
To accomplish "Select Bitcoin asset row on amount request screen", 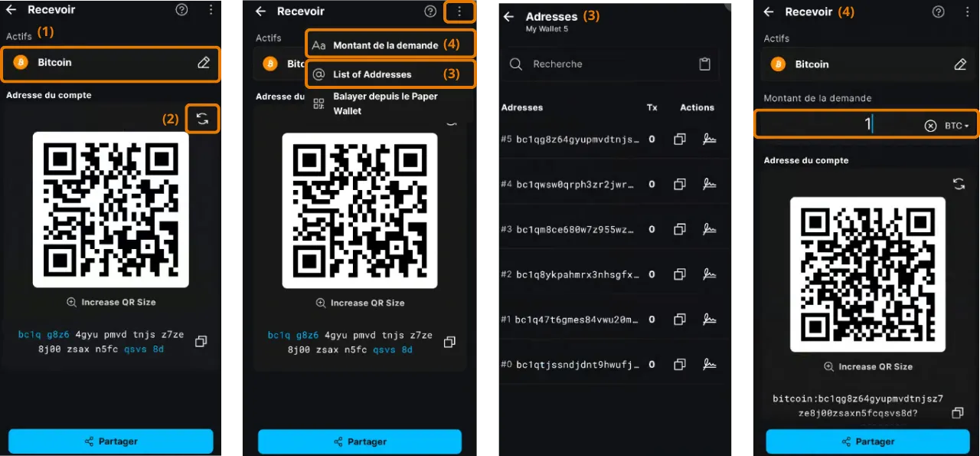I will 868,64.
